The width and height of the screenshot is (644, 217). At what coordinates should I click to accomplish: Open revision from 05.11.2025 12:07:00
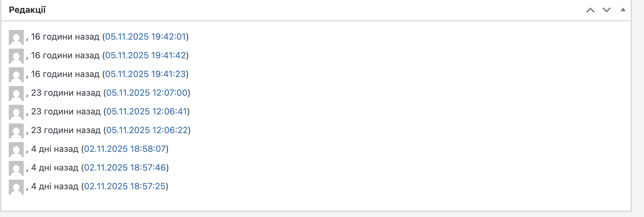147,93
